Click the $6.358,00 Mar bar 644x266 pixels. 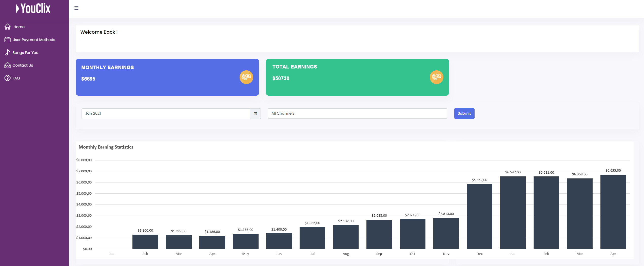point(580,214)
